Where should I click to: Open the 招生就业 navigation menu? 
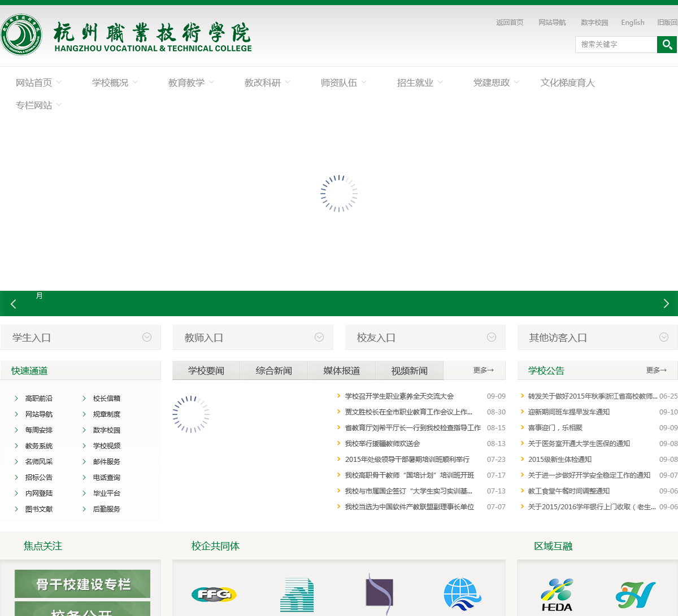(x=419, y=83)
